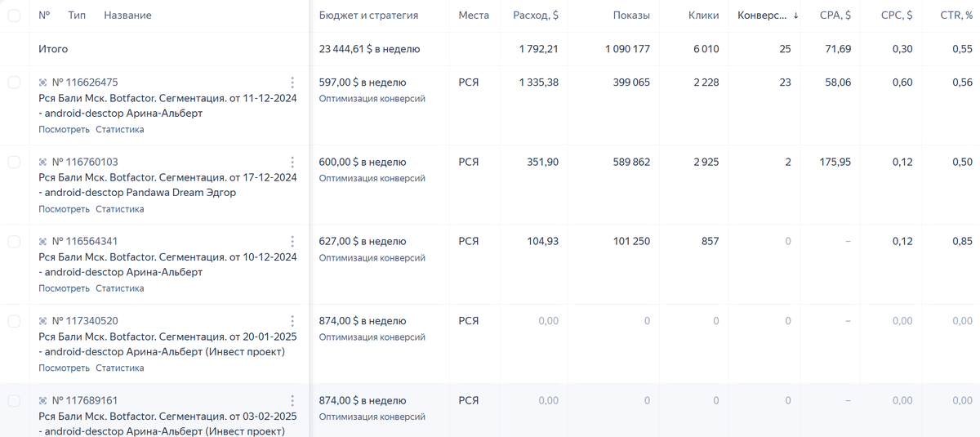
Task: Open three-dot menu for campaign 117340520
Action: coord(292,321)
